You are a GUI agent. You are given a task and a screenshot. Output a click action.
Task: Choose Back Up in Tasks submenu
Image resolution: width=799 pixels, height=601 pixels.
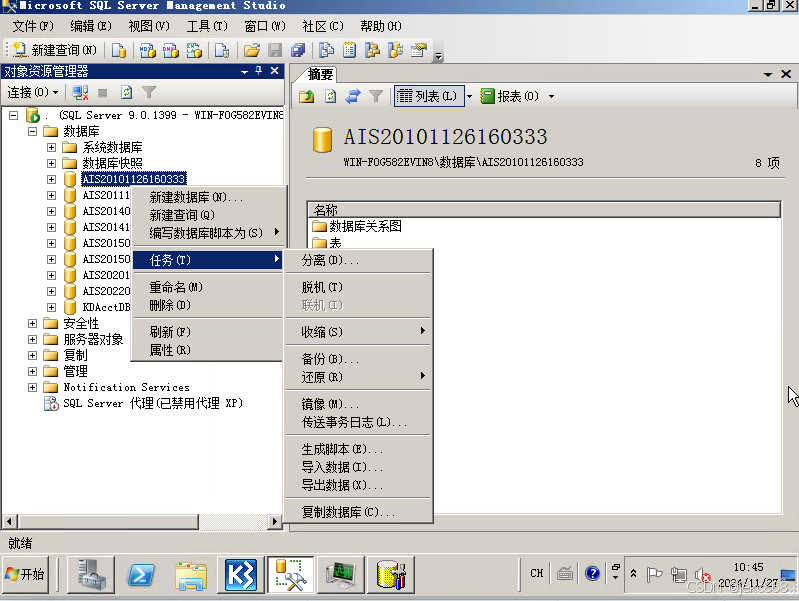tap(358, 359)
